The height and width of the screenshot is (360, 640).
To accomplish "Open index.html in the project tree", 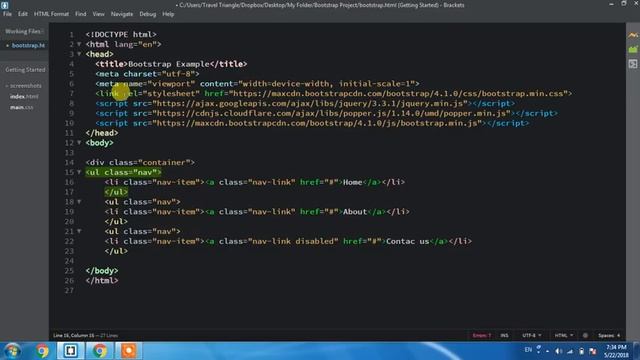I will (x=24, y=97).
